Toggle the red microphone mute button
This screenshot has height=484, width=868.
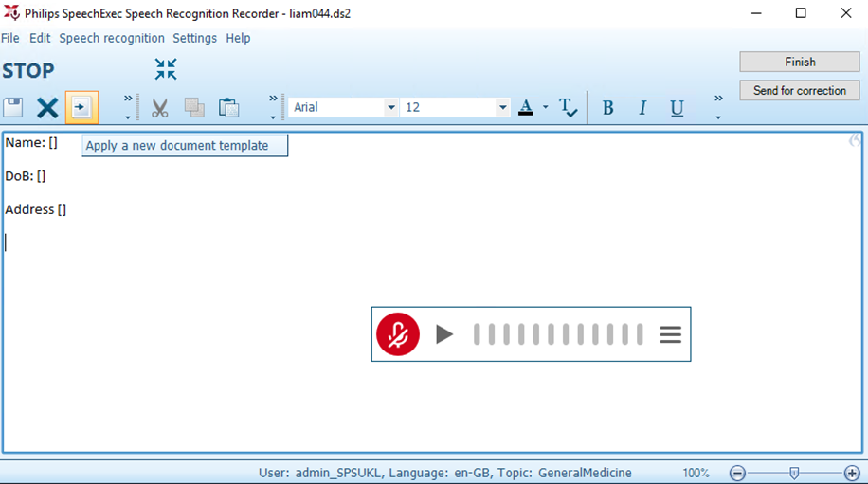(x=397, y=334)
